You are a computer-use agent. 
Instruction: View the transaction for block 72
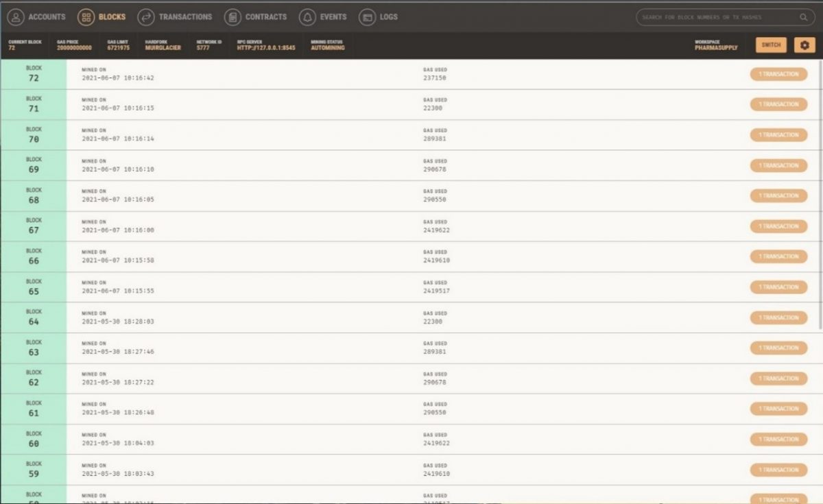click(778, 74)
